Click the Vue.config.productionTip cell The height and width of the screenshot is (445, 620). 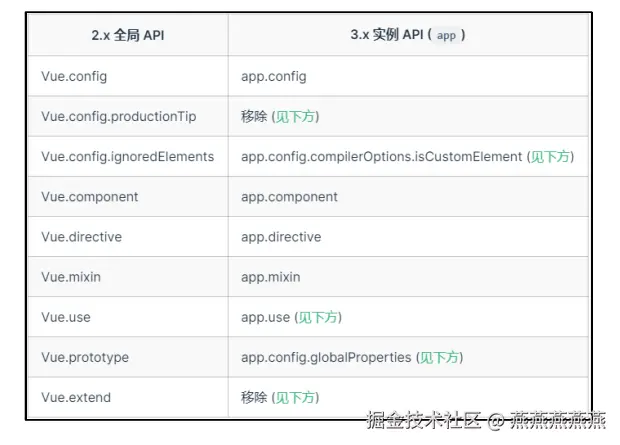coord(119,117)
